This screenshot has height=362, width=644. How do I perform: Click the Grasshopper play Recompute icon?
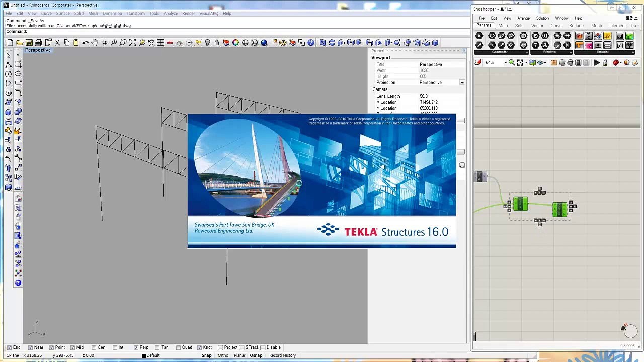597,63
